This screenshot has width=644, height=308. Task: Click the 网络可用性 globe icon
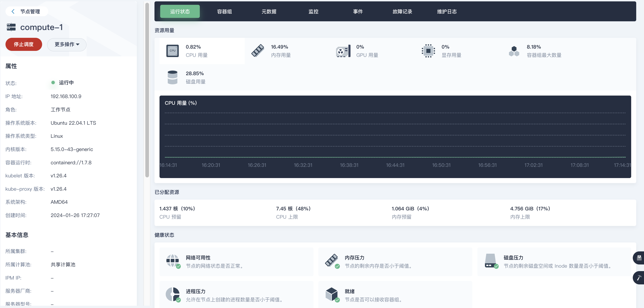173,261
